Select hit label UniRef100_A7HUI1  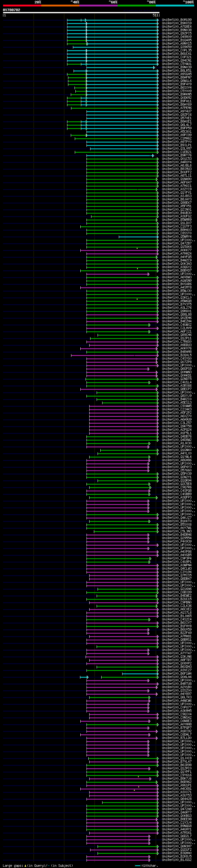(177, 186)
